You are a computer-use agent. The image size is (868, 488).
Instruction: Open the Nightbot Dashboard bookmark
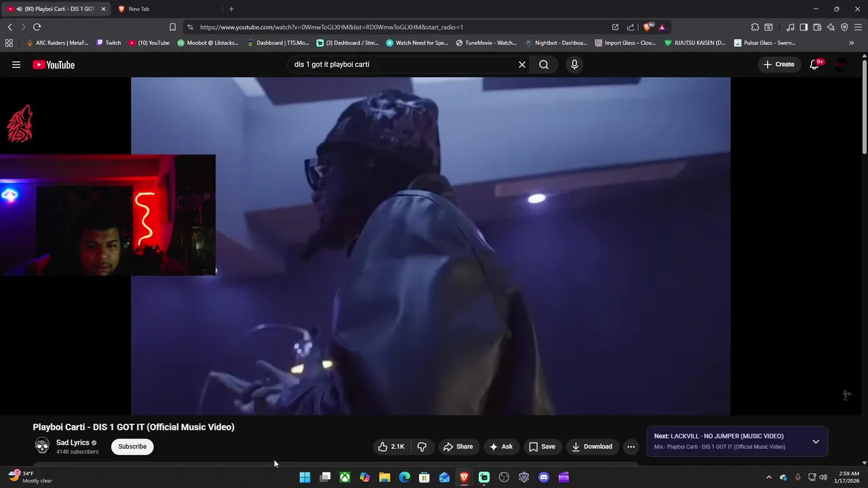point(556,43)
